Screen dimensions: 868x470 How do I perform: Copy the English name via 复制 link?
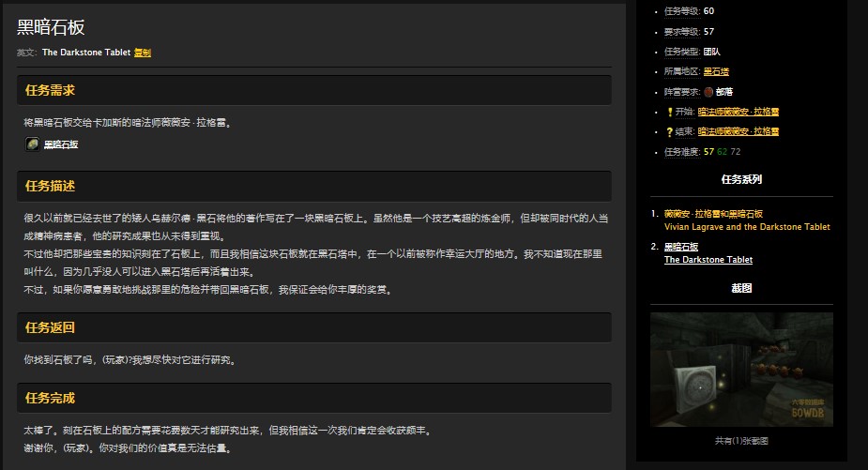143,53
